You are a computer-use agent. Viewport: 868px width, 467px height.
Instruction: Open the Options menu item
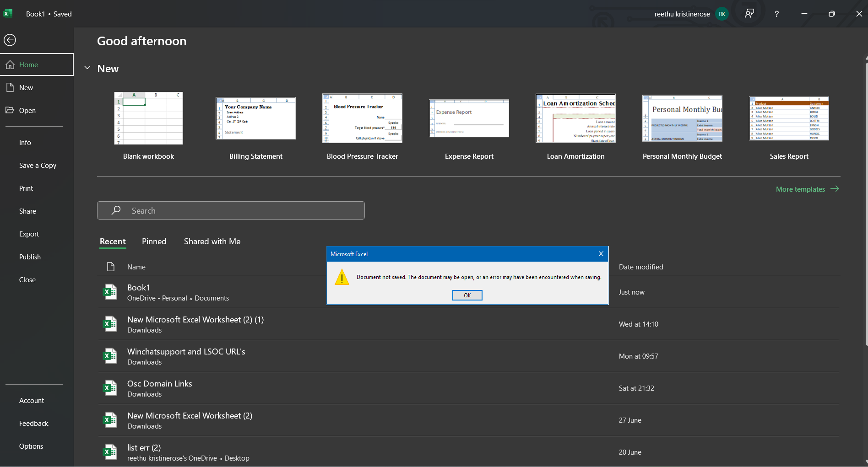[x=31, y=446]
